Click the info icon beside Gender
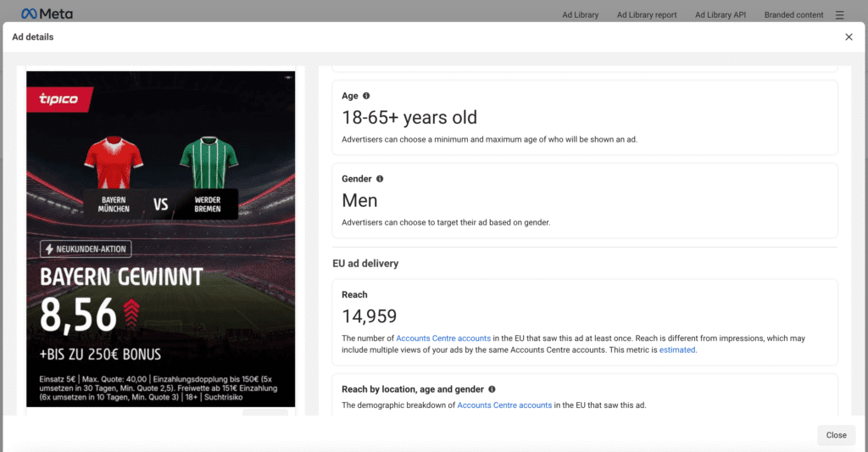The height and width of the screenshot is (452, 868). [x=380, y=179]
